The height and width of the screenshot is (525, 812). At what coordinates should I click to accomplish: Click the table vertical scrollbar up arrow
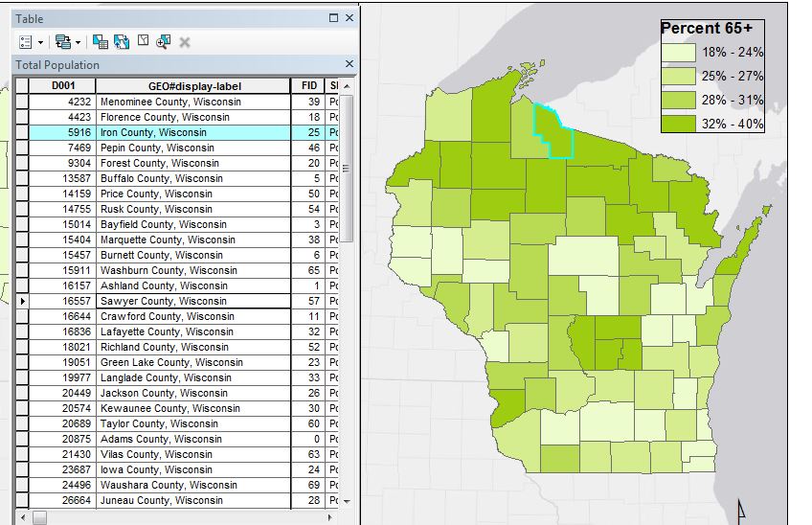point(347,85)
